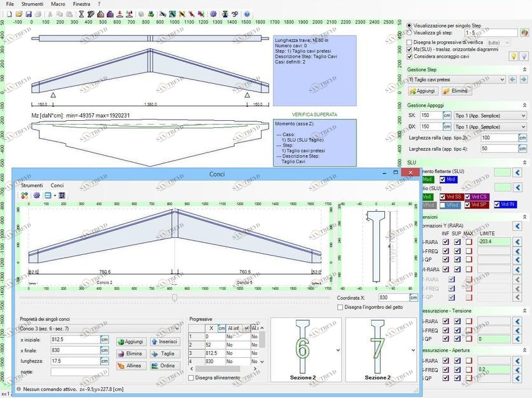Open help via the blue question mark icon
This screenshot has height=398, width=532.
[x=247, y=13]
